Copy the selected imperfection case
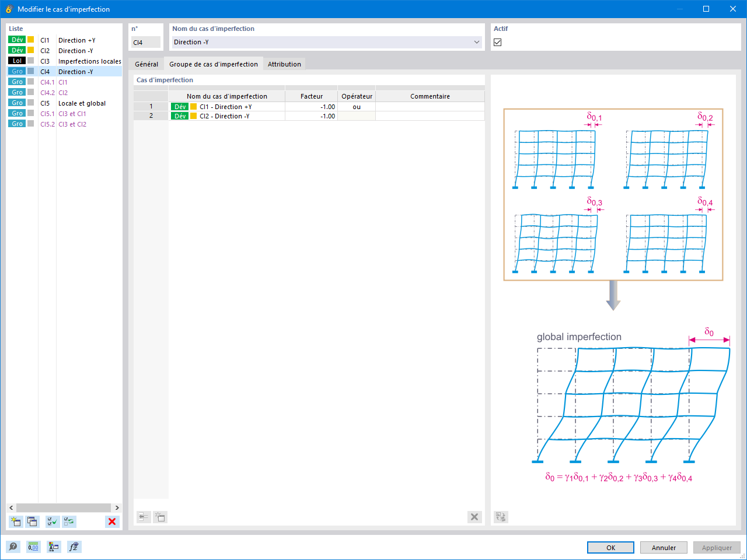This screenshot has width=747, height=560. click(x=32, y=521)
